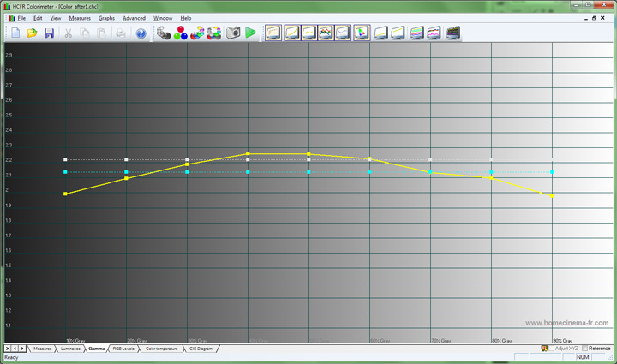Click the camera sensor icon
The image size is (617, 364).
(x=233, y=33)
